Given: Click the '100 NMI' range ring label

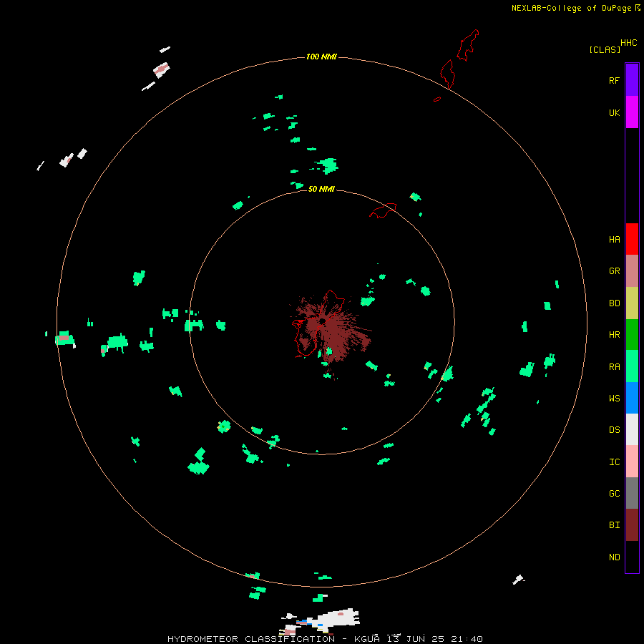Looking at the screenshot, I should [321, 57].
